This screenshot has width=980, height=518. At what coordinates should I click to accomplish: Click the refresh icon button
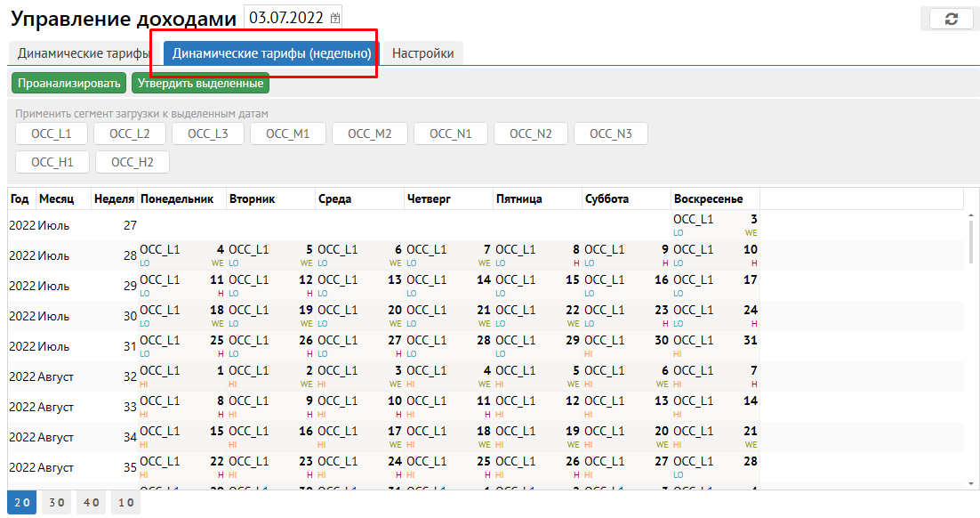pos(951,19)
